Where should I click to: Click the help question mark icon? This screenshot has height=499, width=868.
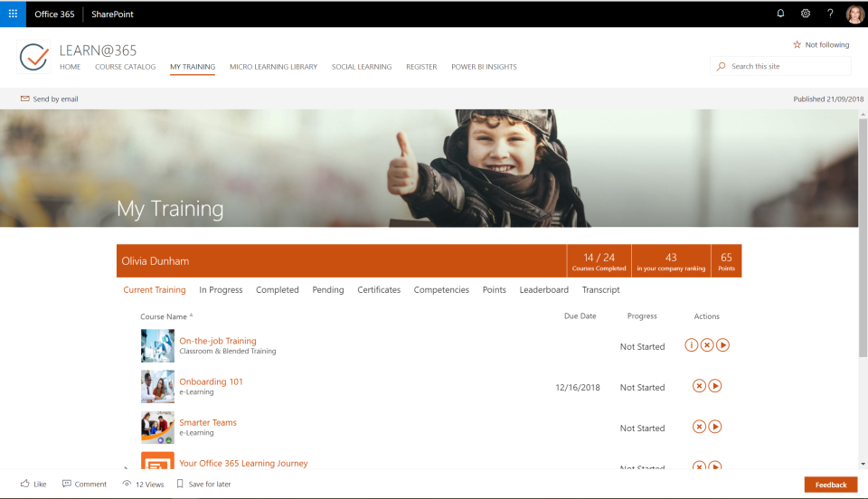[830, 14]
